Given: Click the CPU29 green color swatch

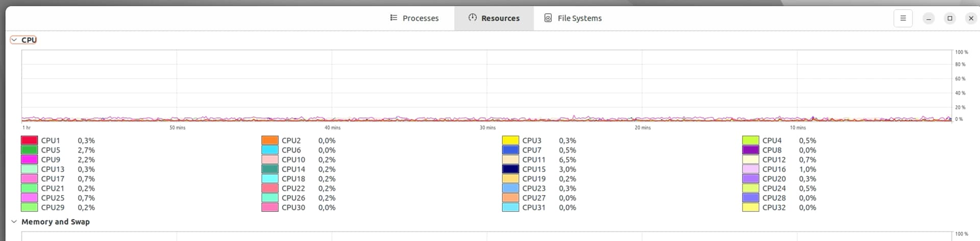Looking at the screenshot, I should tap(29, 207).
